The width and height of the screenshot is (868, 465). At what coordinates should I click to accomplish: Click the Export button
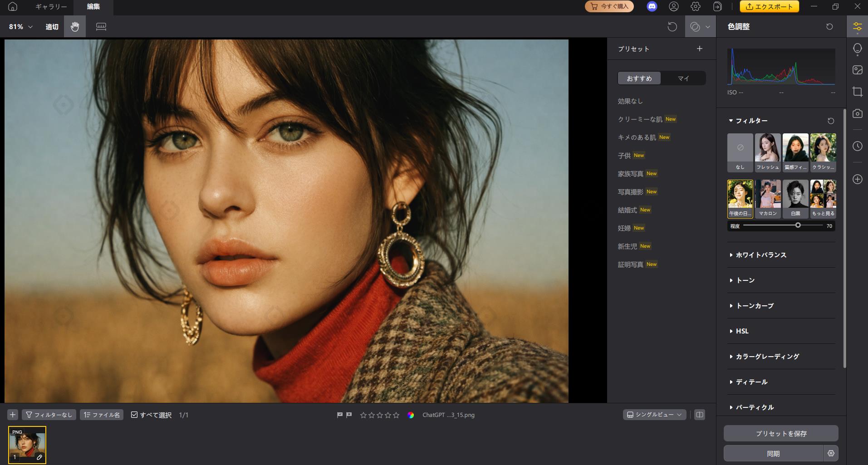click(x=769, y=6)
